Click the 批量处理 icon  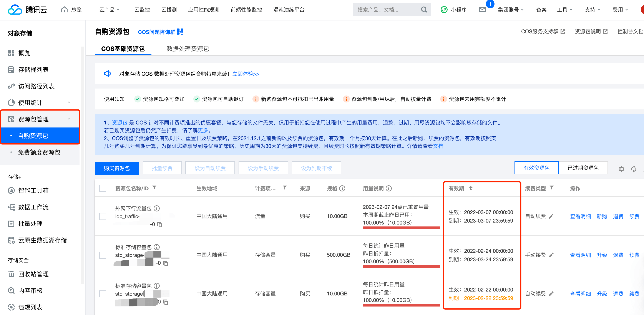point(11,224)
